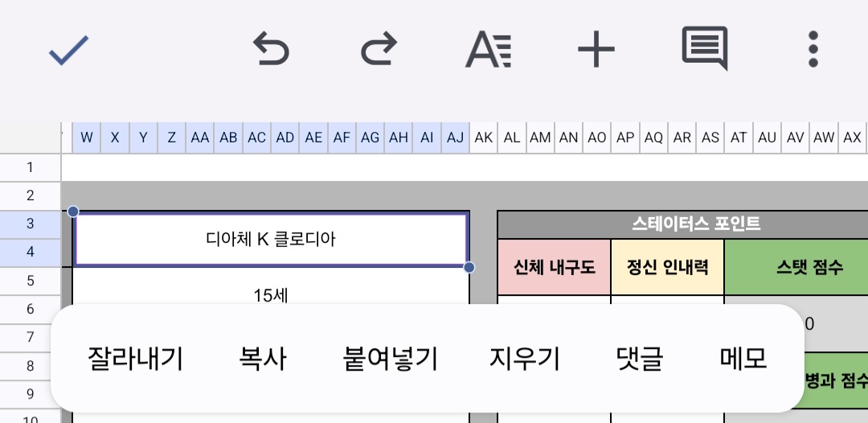Choose 잘라내기 from the context menu
This screenshot has height=423, width=868.
point(135,359)
